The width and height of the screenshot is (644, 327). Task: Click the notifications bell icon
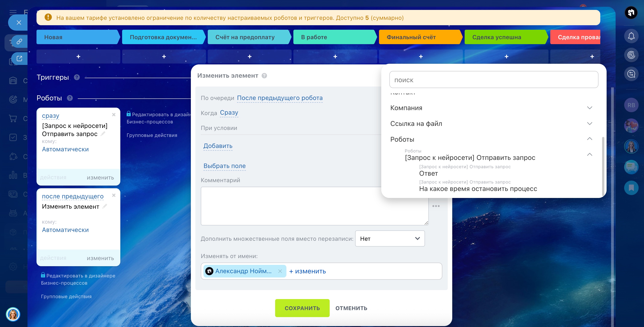pos(631,36)
